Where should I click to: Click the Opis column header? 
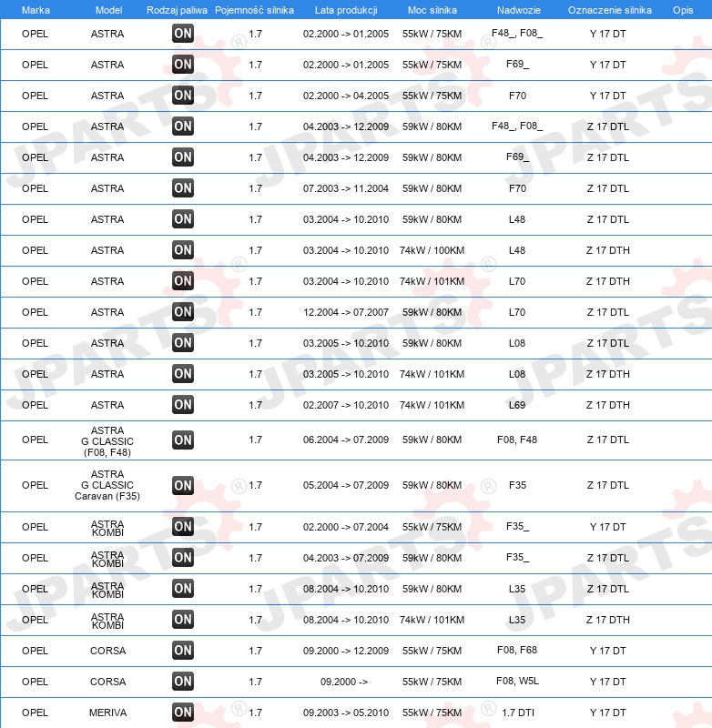[683, 10]
